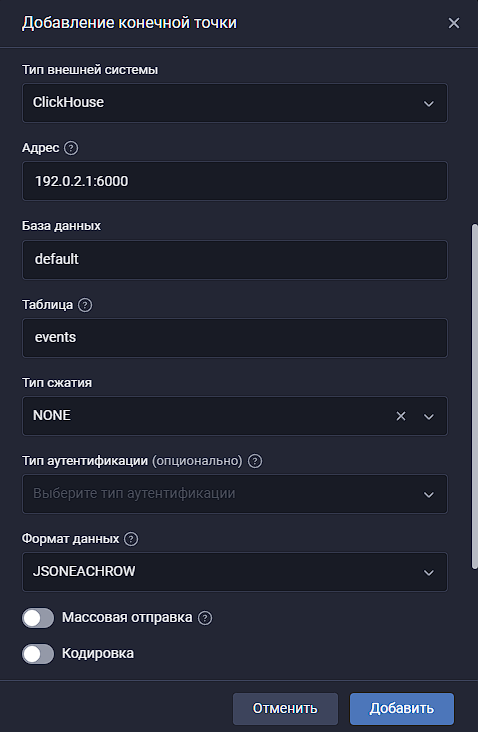Open help tooltip for Тип аутентификации
This screenshot has width=478, height=732.
click(x=255, y=461)
